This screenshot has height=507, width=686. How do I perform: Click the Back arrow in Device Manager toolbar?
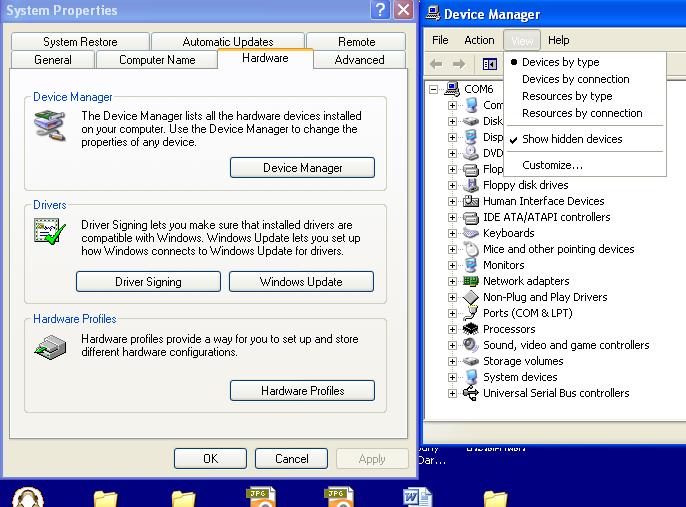click(436, 64)
